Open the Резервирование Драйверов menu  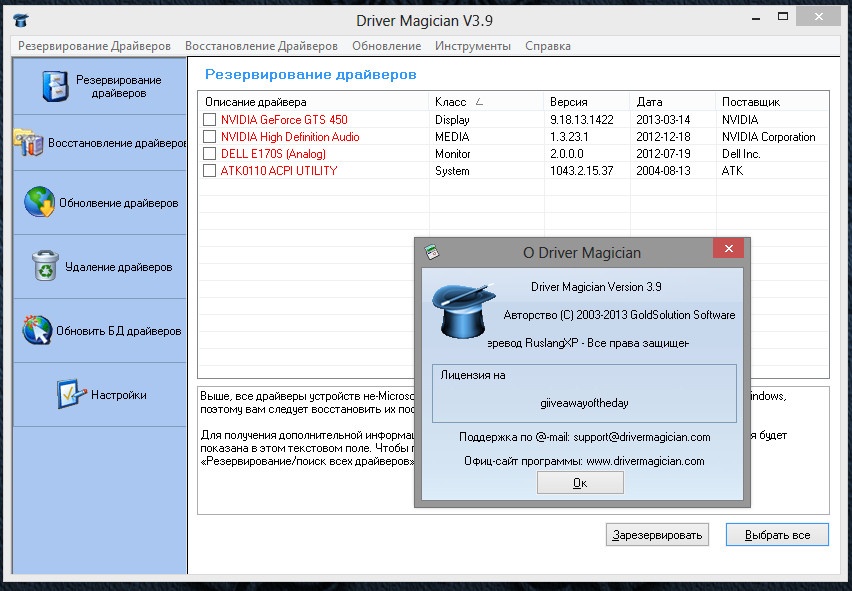click(x=95, y=46)
